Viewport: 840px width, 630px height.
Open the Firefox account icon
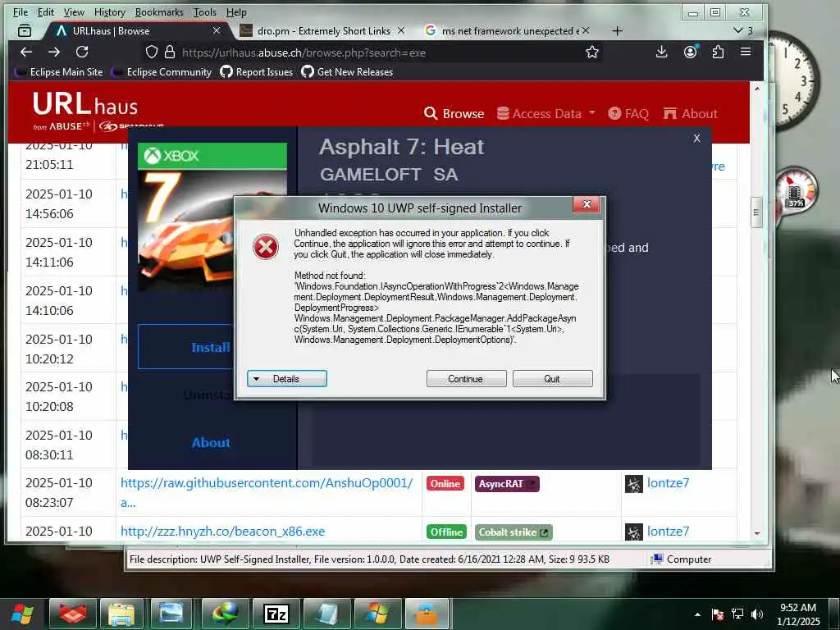691,52
